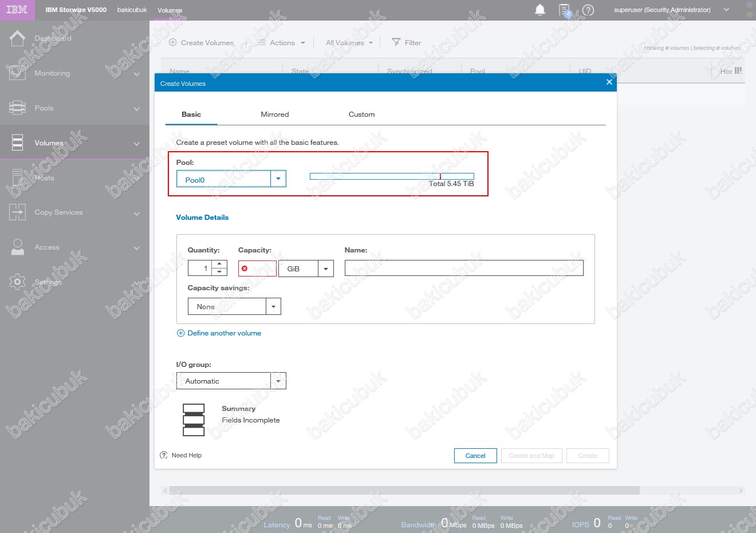This screenshot has height=533, width=756.
Task: Expand the Access menu chevron
Action: pyautogui.click(x=137, y=248)
